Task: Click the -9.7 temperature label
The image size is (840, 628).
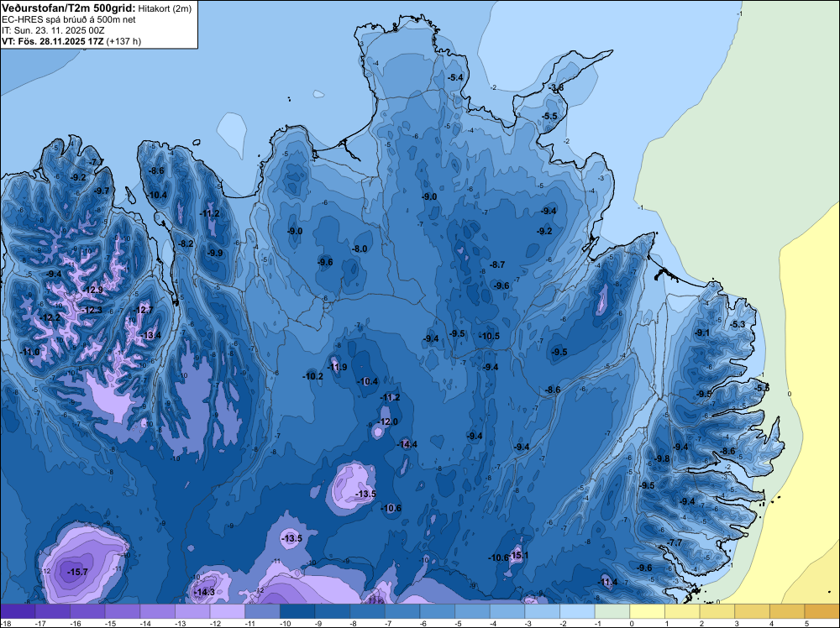Action: [102, 191]
